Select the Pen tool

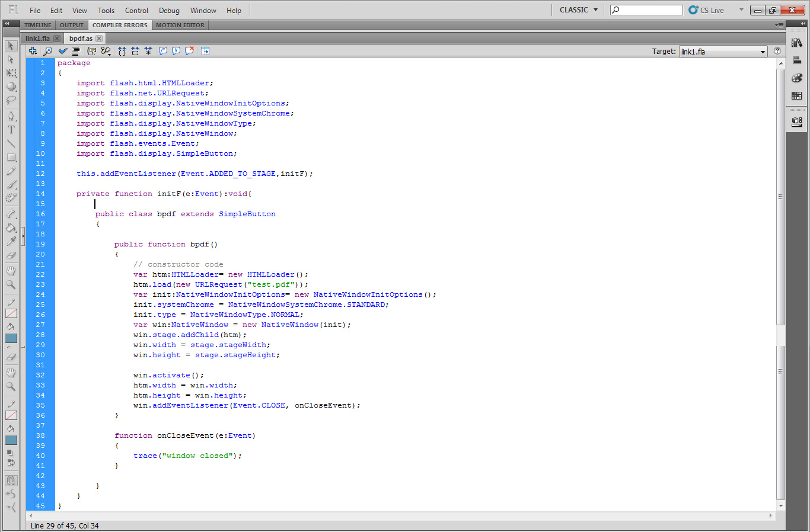[x=11, y=116]
